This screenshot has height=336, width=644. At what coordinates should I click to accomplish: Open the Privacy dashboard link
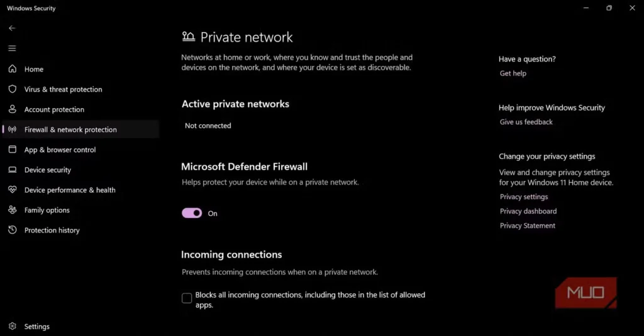(528, 211)
